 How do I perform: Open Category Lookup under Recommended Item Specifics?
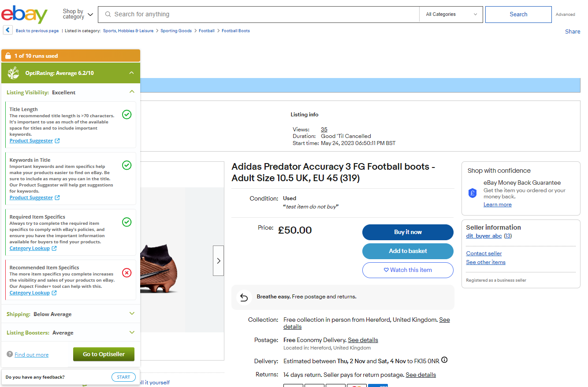pos(30,293)
